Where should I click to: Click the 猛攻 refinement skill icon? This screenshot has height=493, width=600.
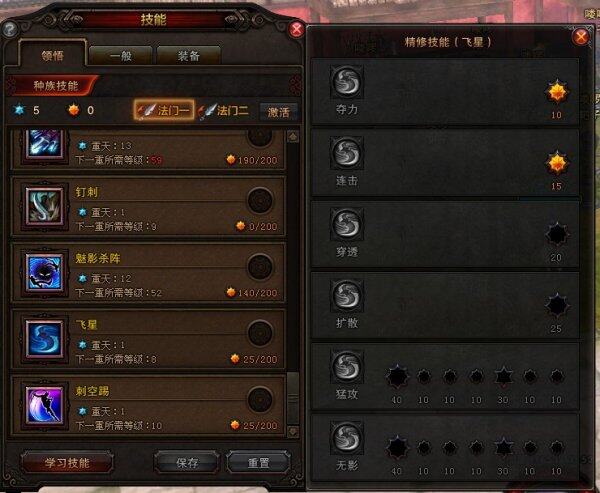point(347,366)
